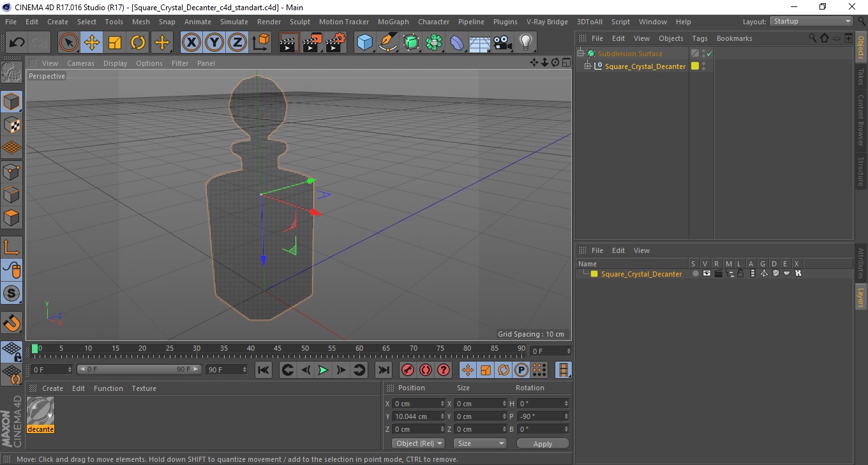This screenshot has width=868, height=465.
Task: Open the material manager Texture menu
Action: click(x=144, y=388)
